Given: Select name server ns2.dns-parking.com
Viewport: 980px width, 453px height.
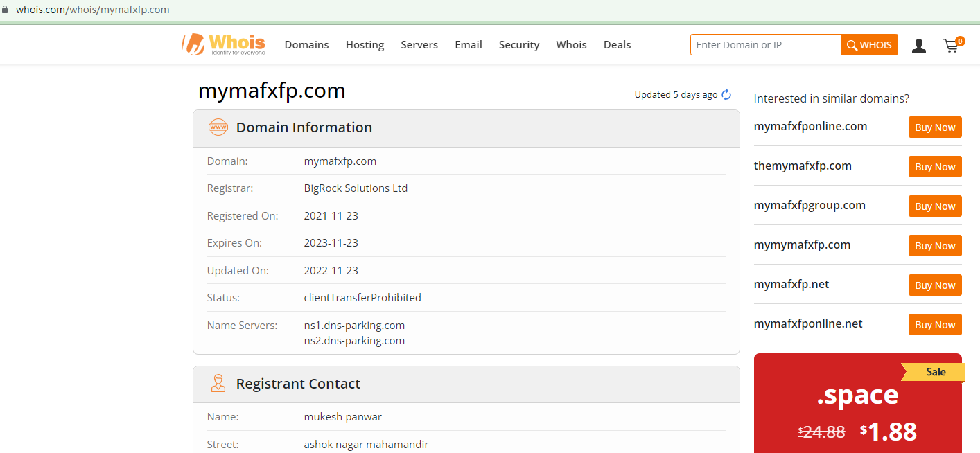Looking at the screenshot, I should 354,341.
